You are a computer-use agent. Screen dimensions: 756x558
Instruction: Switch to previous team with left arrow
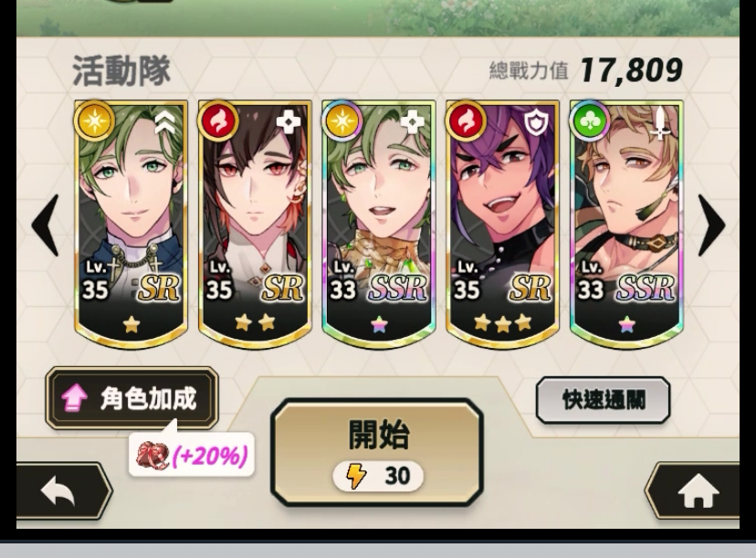45,225
